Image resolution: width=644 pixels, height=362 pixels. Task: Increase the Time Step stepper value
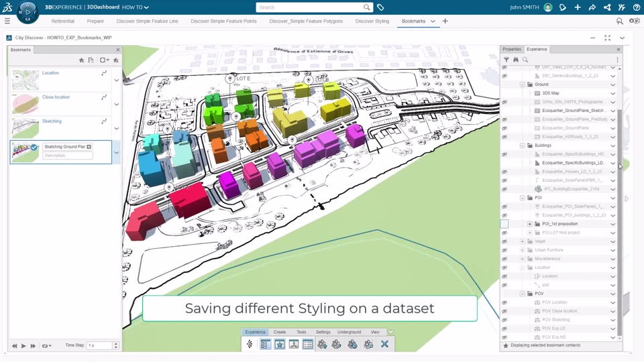tap(116, 343)
